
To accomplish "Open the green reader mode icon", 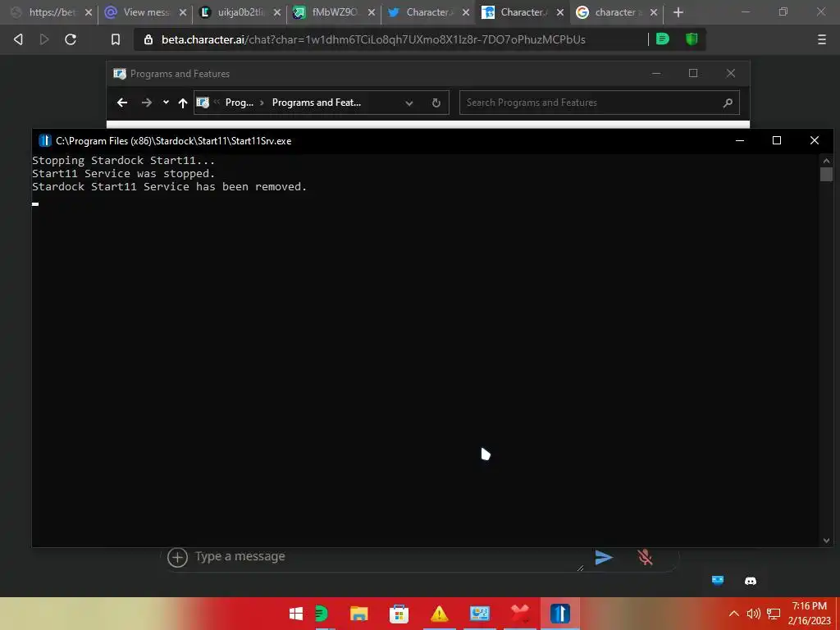I will point(663,39).
